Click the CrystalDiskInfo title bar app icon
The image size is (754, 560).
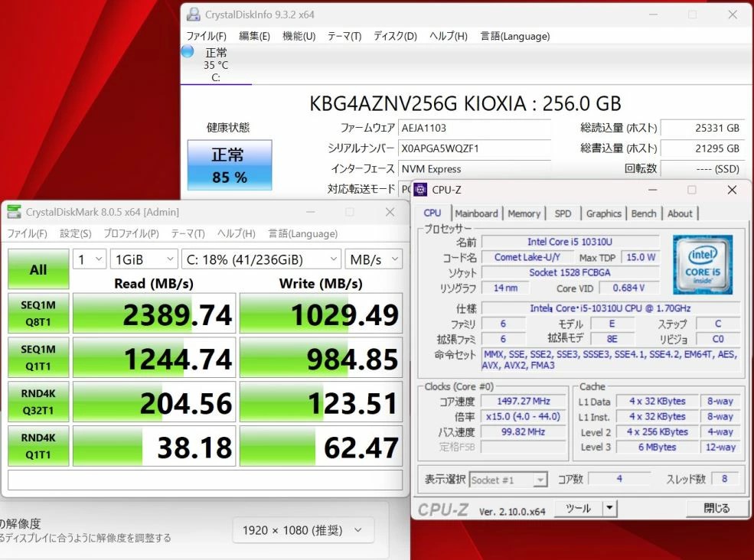[194, 15]
